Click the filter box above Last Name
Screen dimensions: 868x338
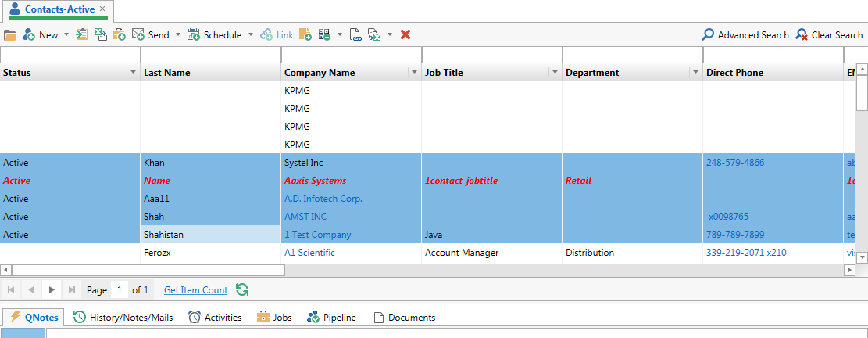click(x=211, y=55)
